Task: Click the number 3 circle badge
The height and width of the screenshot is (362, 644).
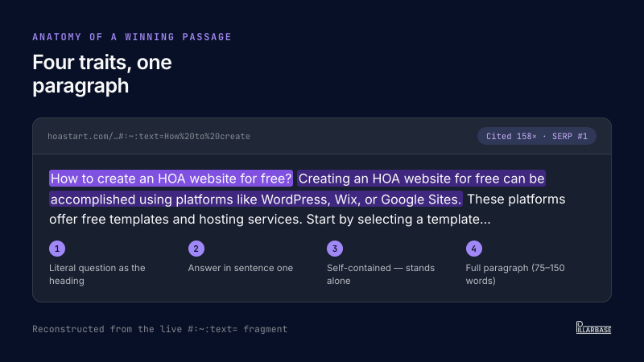Action: (x=335, y=249)
